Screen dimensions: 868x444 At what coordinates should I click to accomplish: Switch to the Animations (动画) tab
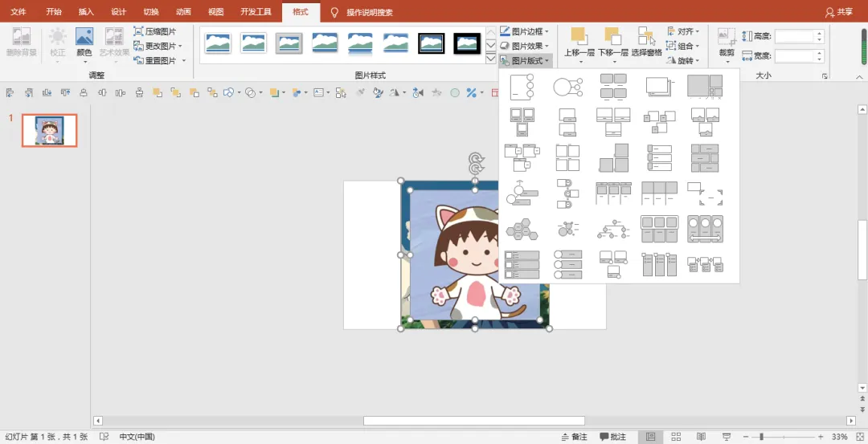tap(183, 12)
